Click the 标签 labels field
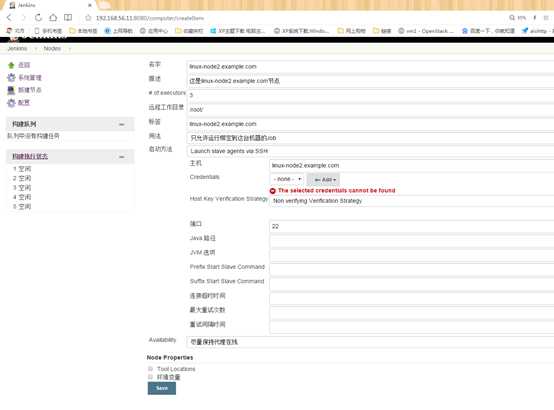The height and width of the screenshot is (410, 554). [x=370, y=124]
